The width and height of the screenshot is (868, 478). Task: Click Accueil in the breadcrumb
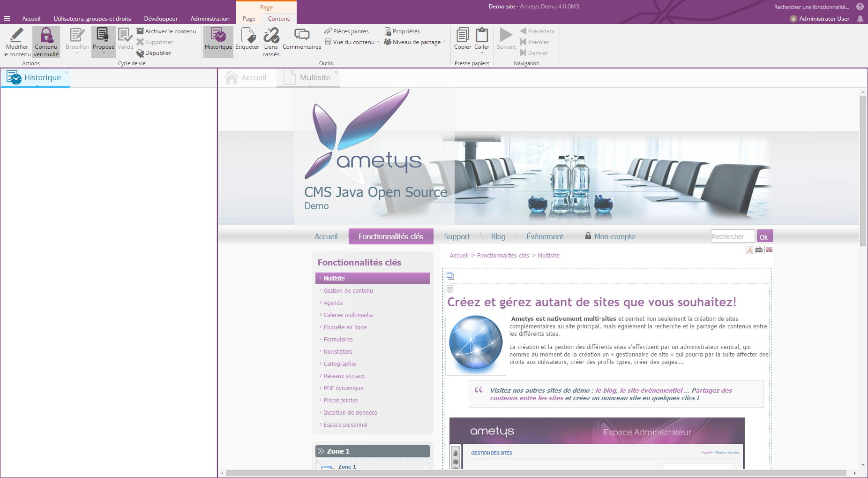[459, 256]
